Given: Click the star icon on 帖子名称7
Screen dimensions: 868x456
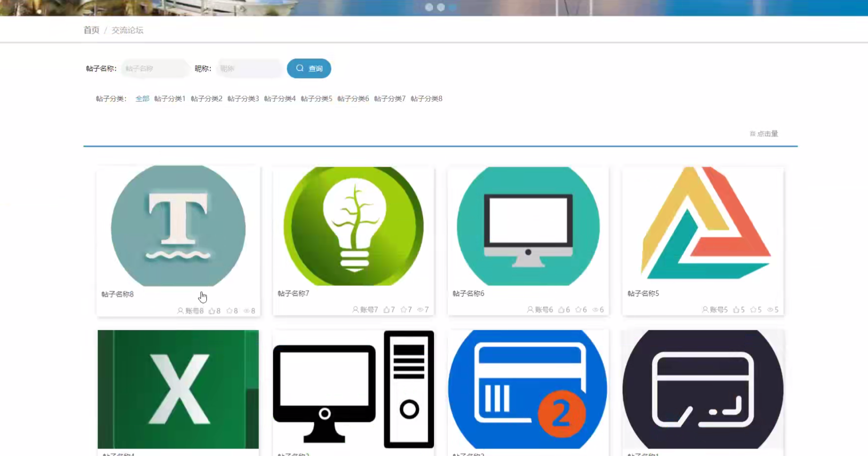Looking at the screenshot, I should point(403,309).
